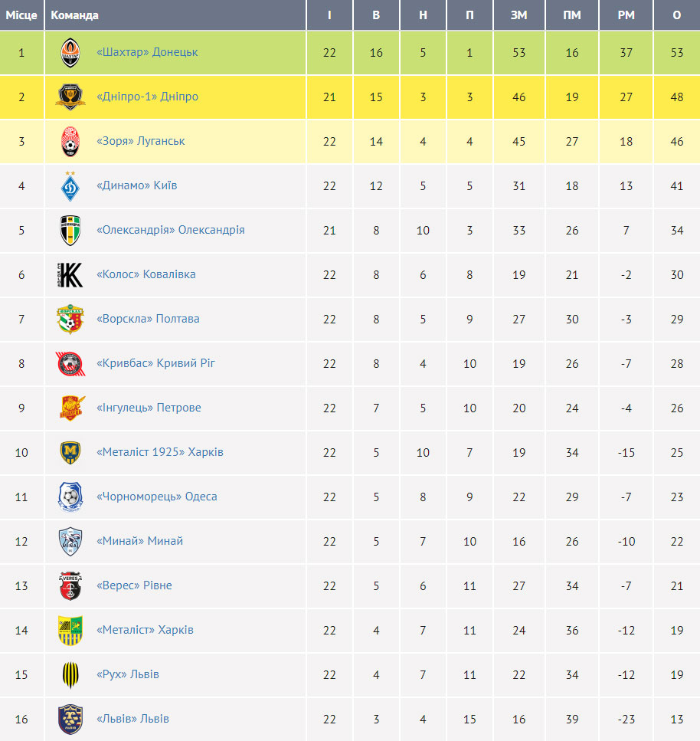Click the Kolos Kovalivka K logo
The width and height of the screenshot is (700, 741).
70,275
